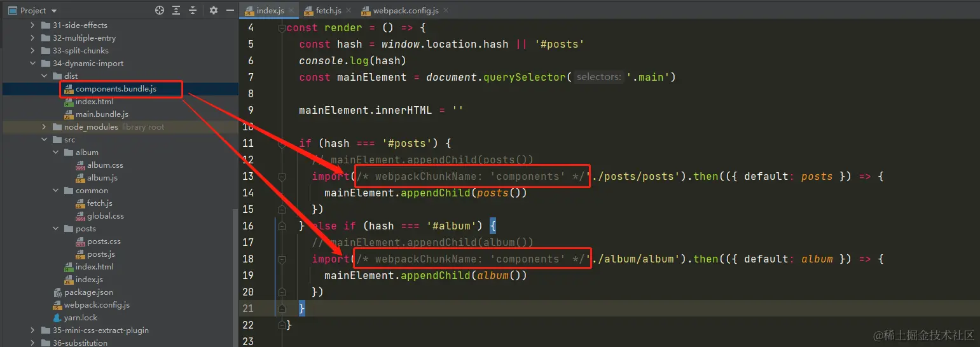Close the webpack.config.js editor tab

[x=445, y=11]
